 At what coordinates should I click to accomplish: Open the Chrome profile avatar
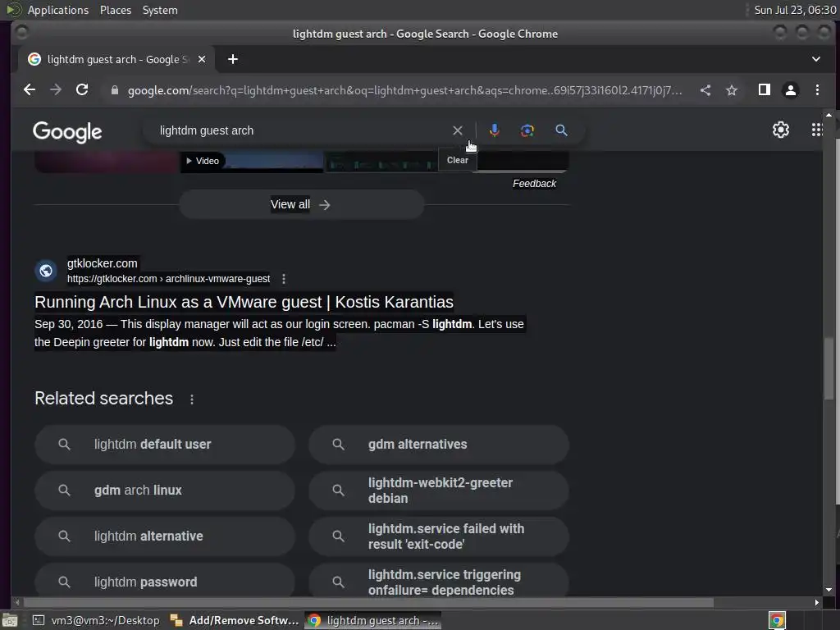coord(791,90)
